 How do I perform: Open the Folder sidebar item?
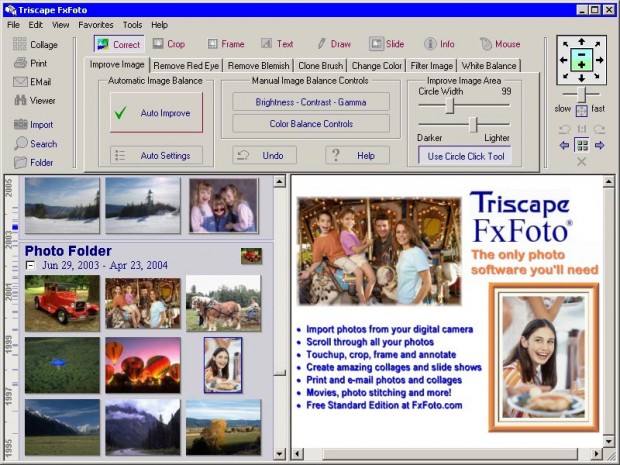[34, 162]
